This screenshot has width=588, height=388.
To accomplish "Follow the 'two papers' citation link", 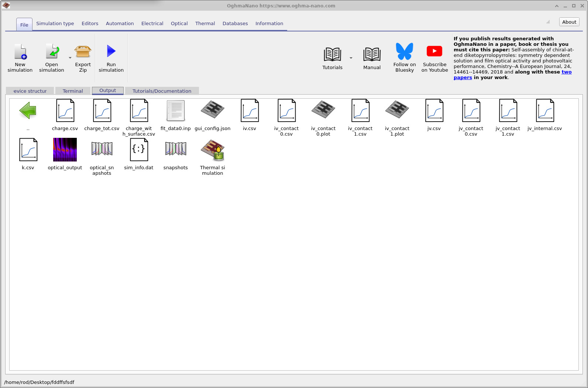I will tap(566, 72).
